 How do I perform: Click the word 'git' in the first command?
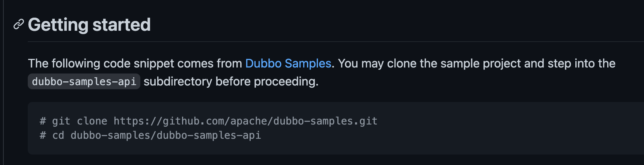pos(61,121)
